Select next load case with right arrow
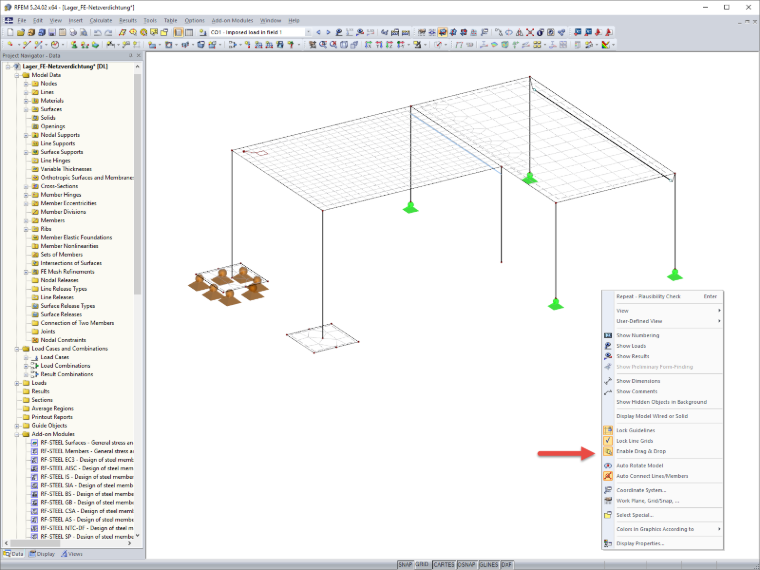 pos(328,32)
